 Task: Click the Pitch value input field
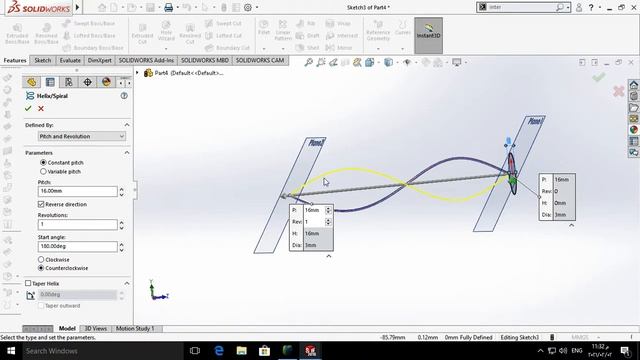(x=78, y=191)
